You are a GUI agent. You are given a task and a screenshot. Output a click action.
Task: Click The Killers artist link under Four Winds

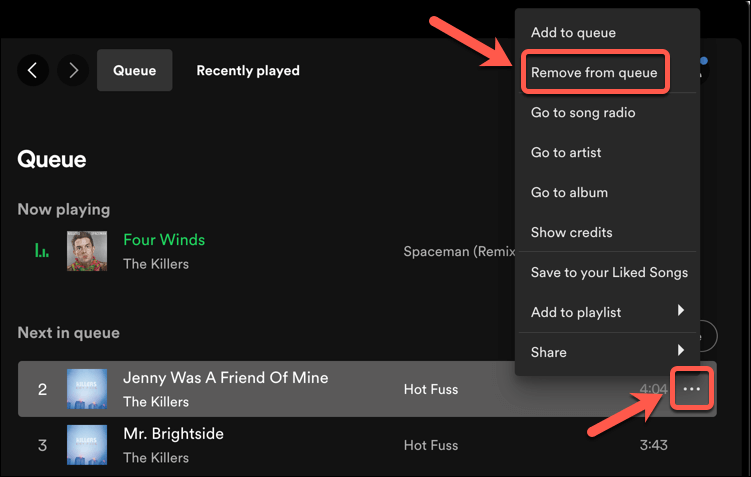(x=156, y=264)
